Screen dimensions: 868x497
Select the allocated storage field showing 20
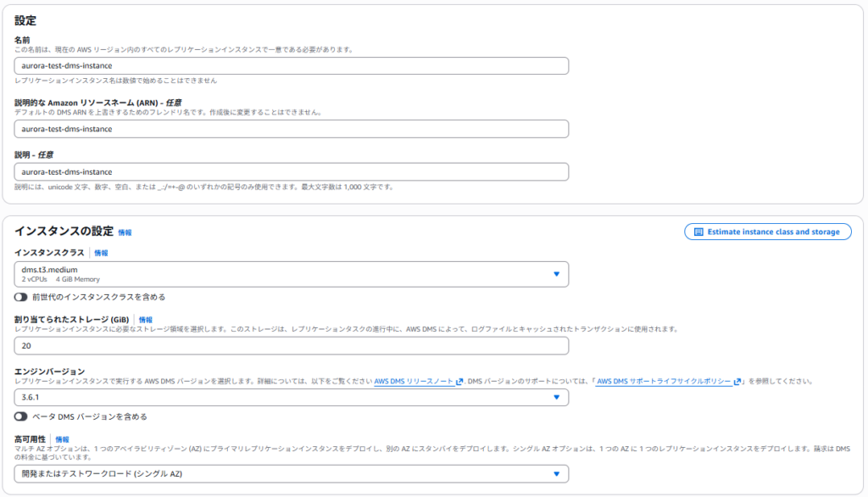(291, 345)
